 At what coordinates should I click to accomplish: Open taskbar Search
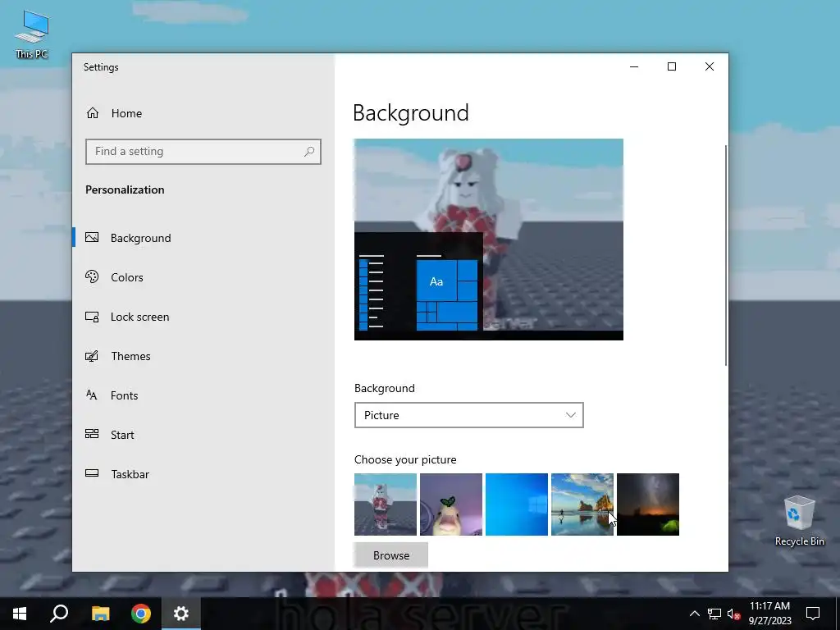click(x=59, y=614)
